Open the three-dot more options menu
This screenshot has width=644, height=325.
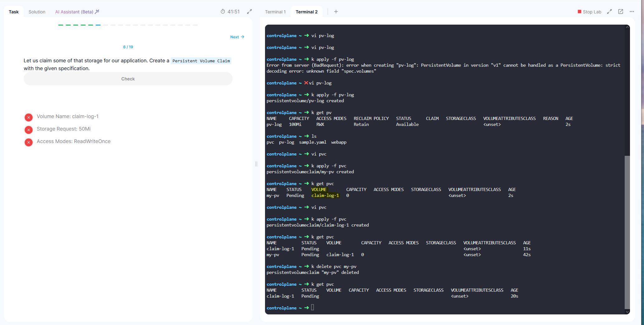pos(632,12)
